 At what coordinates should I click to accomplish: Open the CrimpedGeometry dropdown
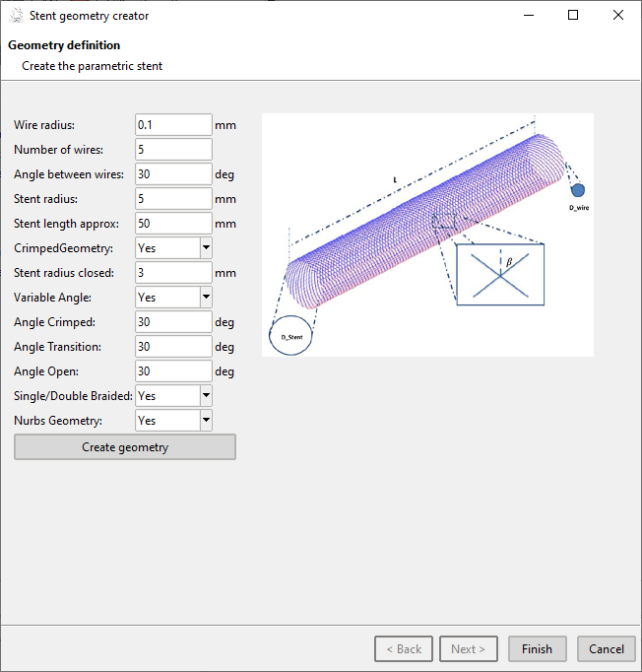[x=173, y=248]
